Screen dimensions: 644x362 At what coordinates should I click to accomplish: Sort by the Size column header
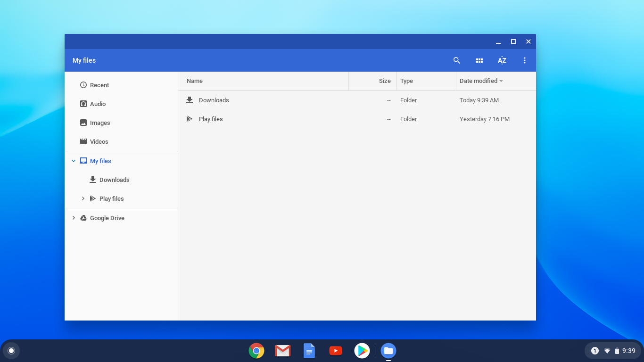tap(385, 81)
